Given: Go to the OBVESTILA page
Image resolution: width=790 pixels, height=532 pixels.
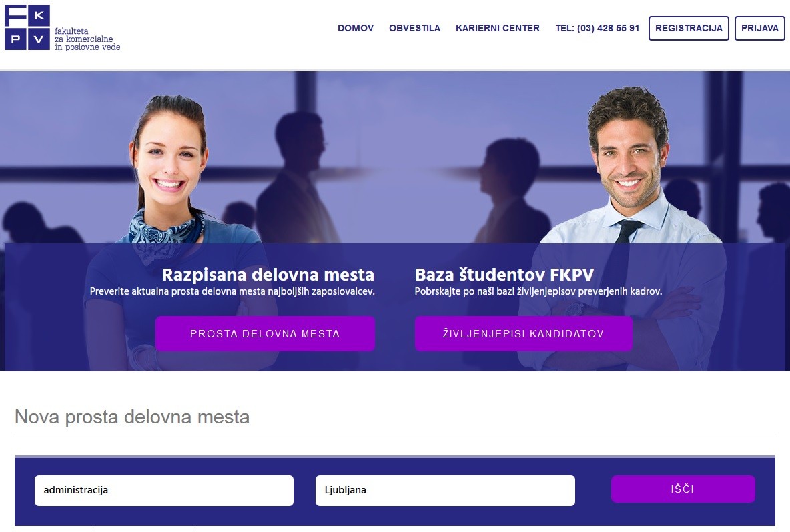Looking at the screenshot, I should (414, 28).
